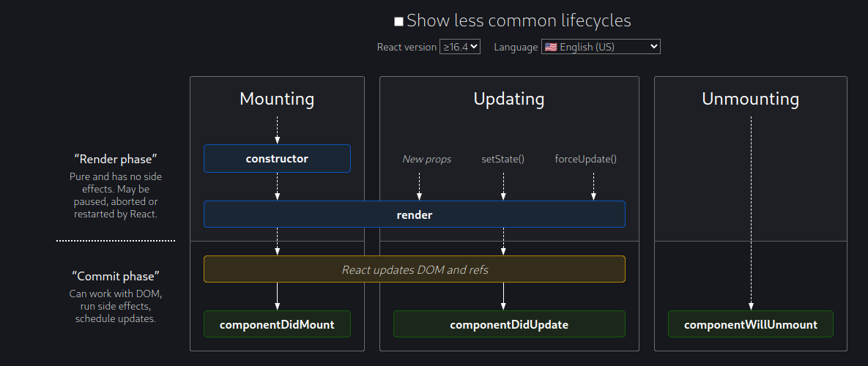
Task: Enable the Show less common lifecycles checkbox
Action: [398, 21]
